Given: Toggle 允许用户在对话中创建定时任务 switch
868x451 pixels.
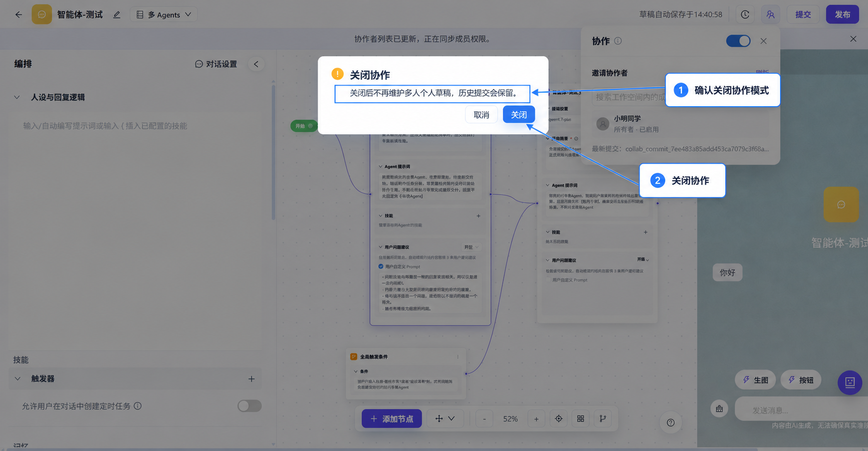Looking at the screenshot, I should pyautogui.click(x=249, y=406).
